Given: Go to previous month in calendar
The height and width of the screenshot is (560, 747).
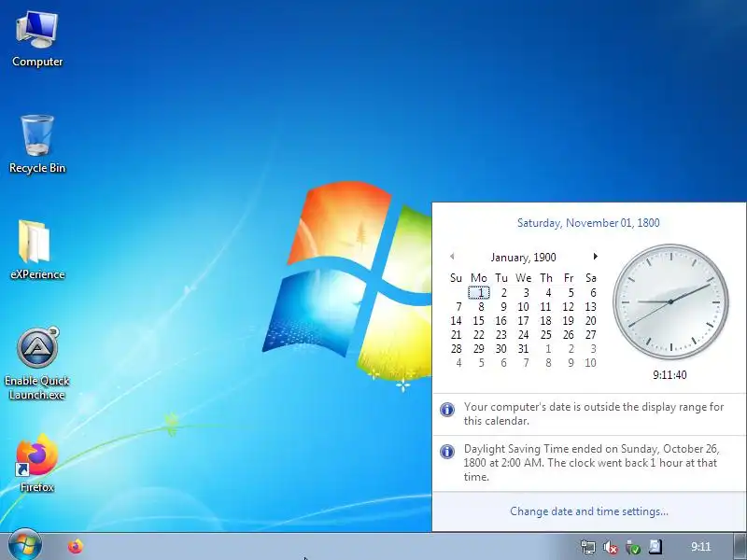Looking at the screenshot, I should point(452,257).
